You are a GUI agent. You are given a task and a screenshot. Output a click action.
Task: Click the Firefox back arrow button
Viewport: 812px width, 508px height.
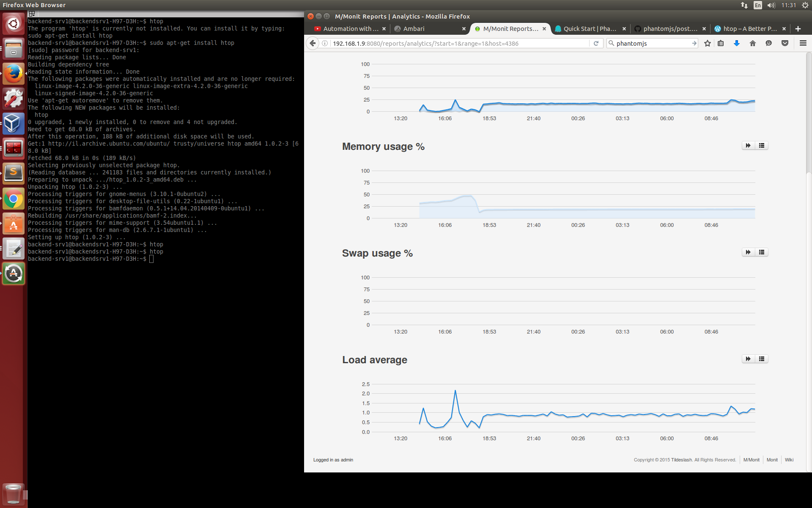[313, 43]
